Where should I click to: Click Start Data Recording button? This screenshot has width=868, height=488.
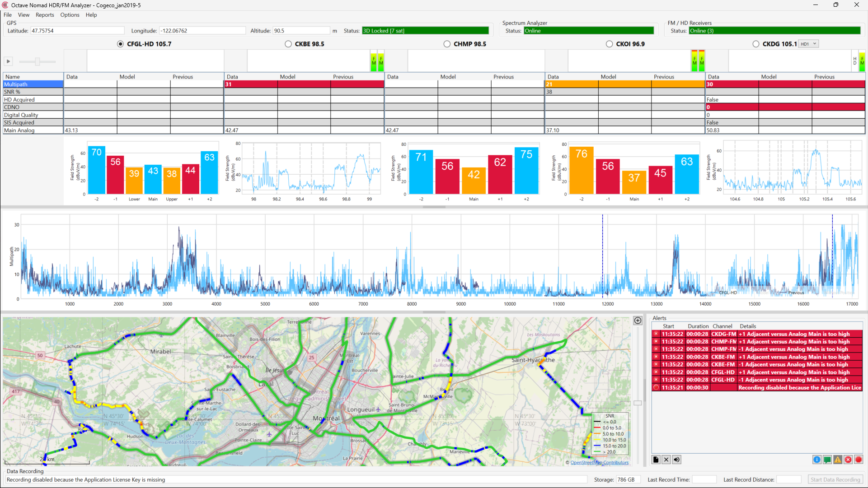tap(835, 479)
